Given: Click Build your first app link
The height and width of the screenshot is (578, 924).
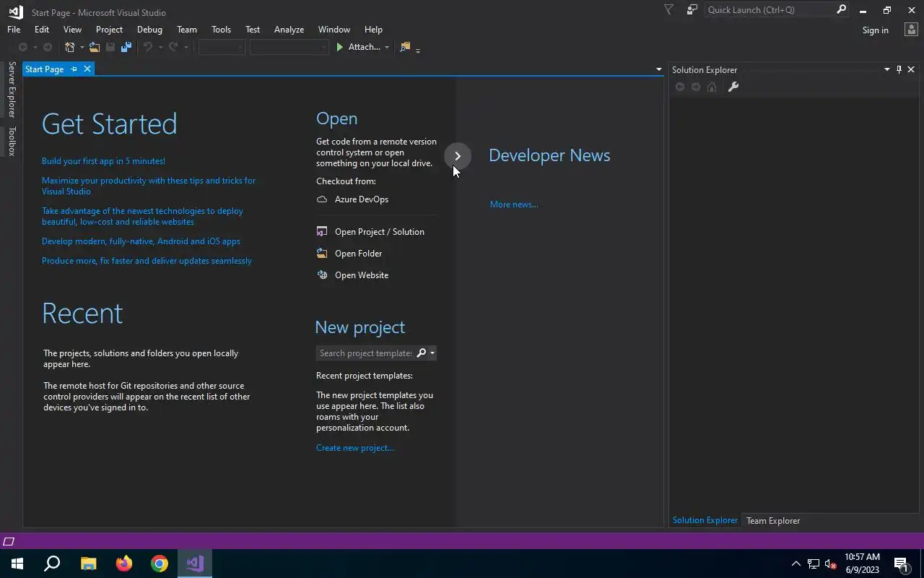Looking at the screenshot, I should pyautogui.click(x=103, y=161).
